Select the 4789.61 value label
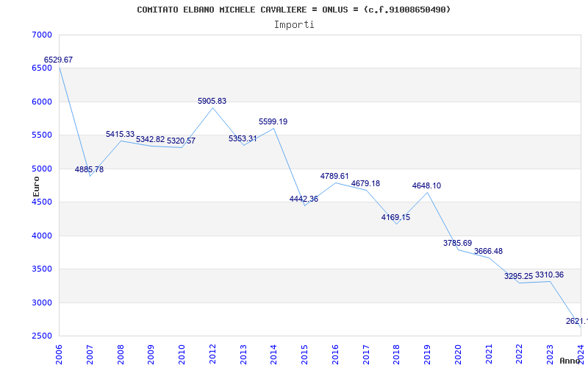The height and width of the screenshot is (368, 588). coord(334,176)
